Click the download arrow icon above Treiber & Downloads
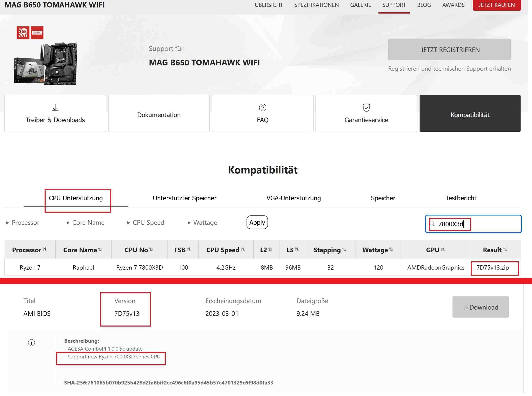Screen dimensions: 532x396 point(55,107)
